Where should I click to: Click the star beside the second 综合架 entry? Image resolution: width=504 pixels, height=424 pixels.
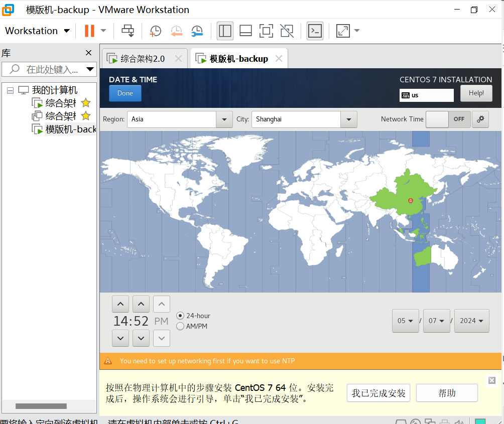[86, 115]
